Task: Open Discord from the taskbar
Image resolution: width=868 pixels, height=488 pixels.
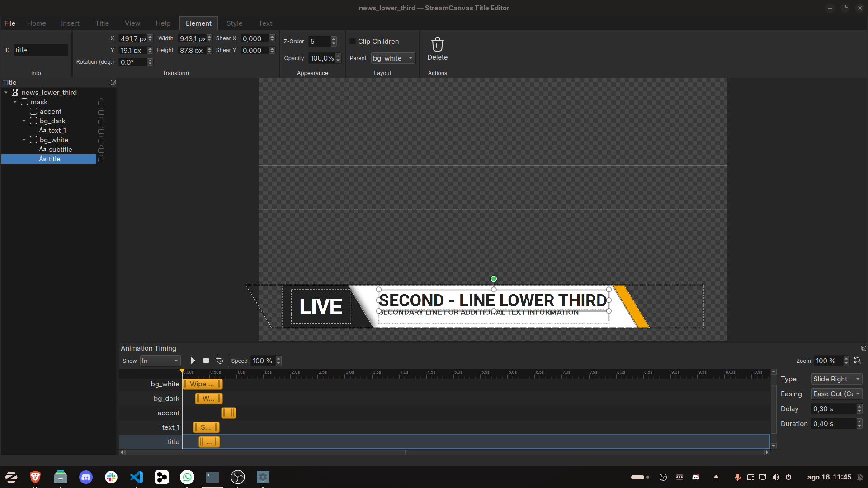Action: pyautogui.click(x=86, y=477)
